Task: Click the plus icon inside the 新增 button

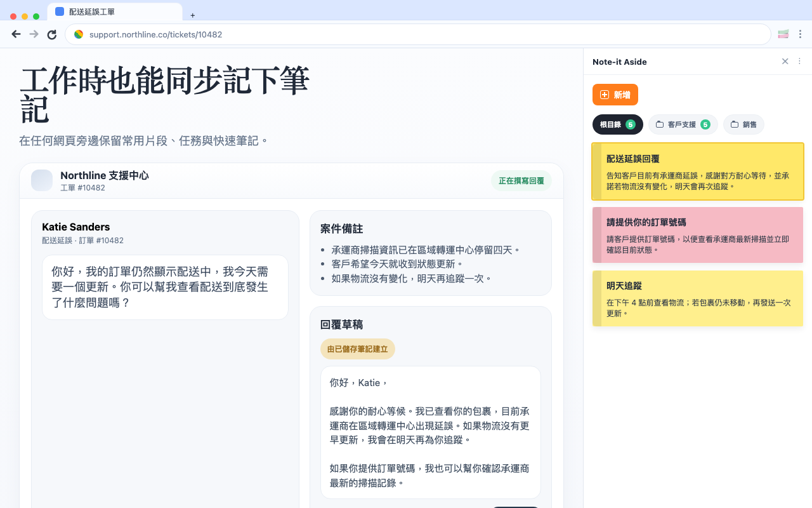Action: pos(605,94)
